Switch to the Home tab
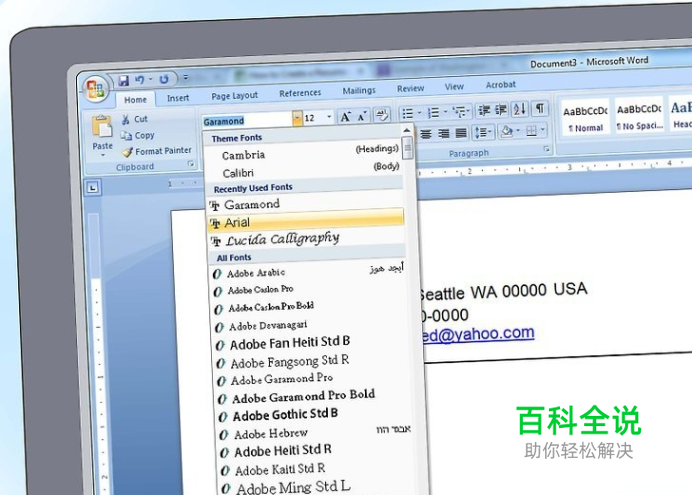692x495 pixels. click(135, 100)
